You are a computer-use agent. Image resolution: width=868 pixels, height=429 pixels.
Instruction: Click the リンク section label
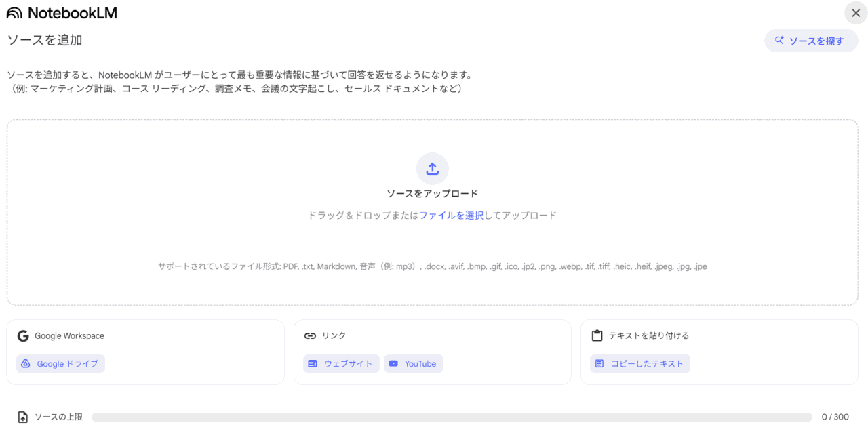(334, 335)
